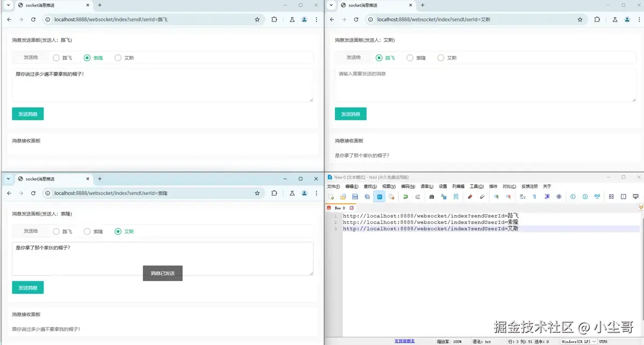Previous circle-arrow icon in Ndd toolbar

(573, 197)
